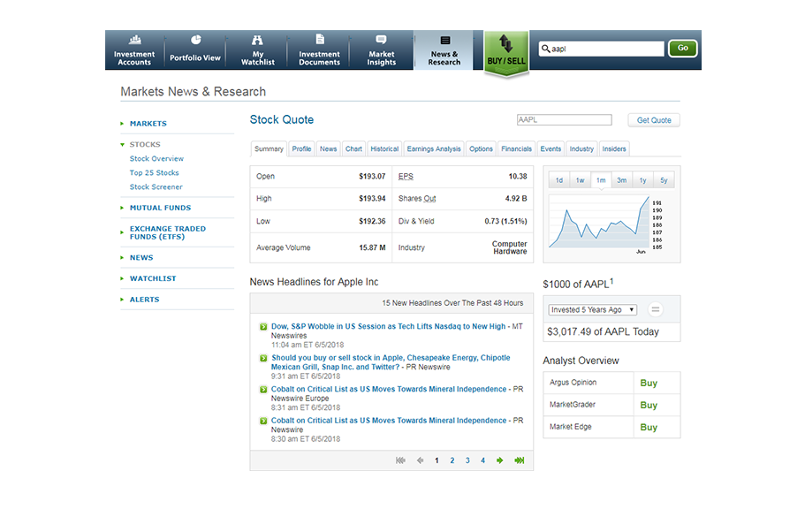The width and height of the screenshot is (805, 532).
Task: Switch to the News quote tab
Action: click(328, 149)
